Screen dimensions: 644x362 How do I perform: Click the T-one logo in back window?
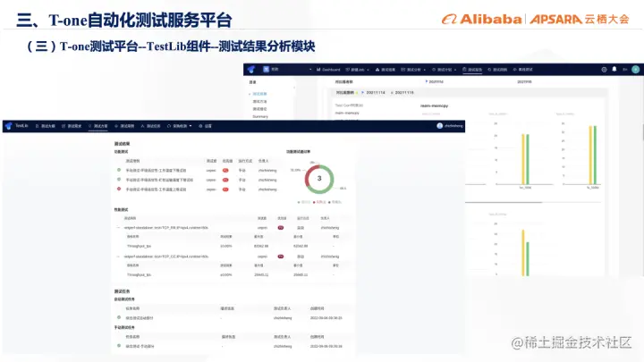pyautogui.click(x=251, y=70)
